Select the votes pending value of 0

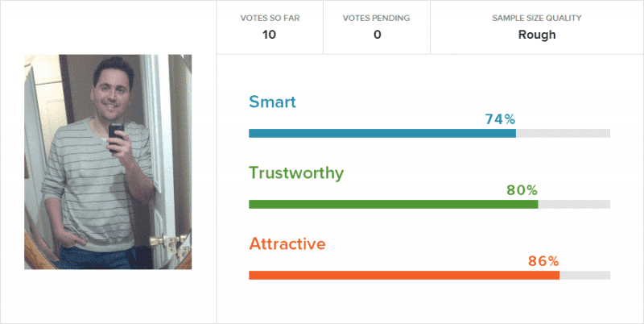(x=376, y=35)
